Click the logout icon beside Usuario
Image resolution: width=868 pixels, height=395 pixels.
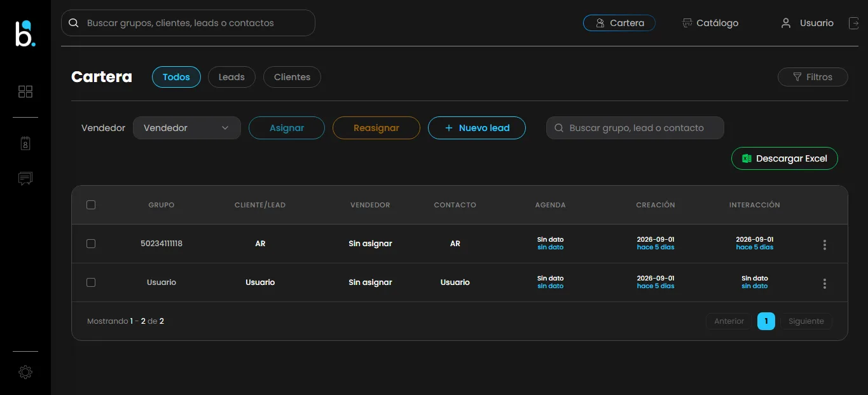click(853, 23)
